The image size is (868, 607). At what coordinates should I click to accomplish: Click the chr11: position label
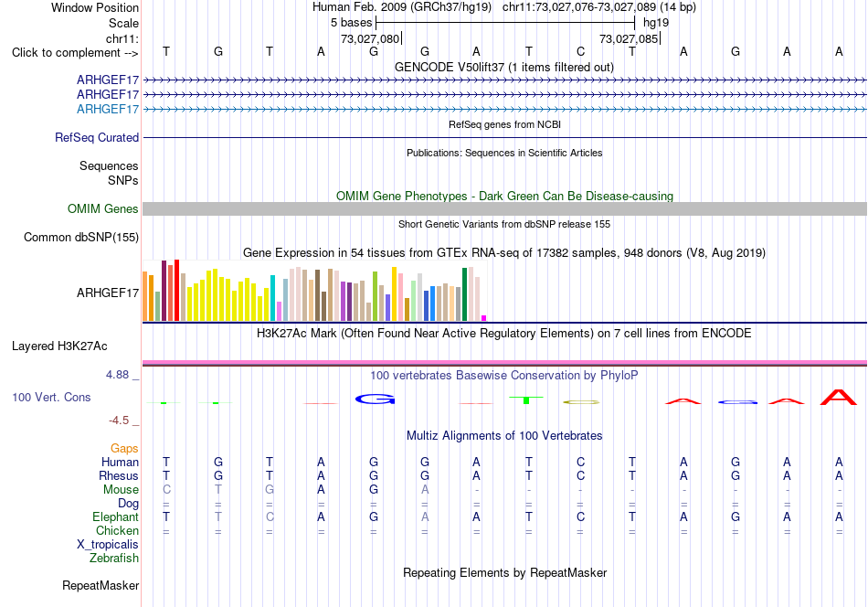[122, 38]
